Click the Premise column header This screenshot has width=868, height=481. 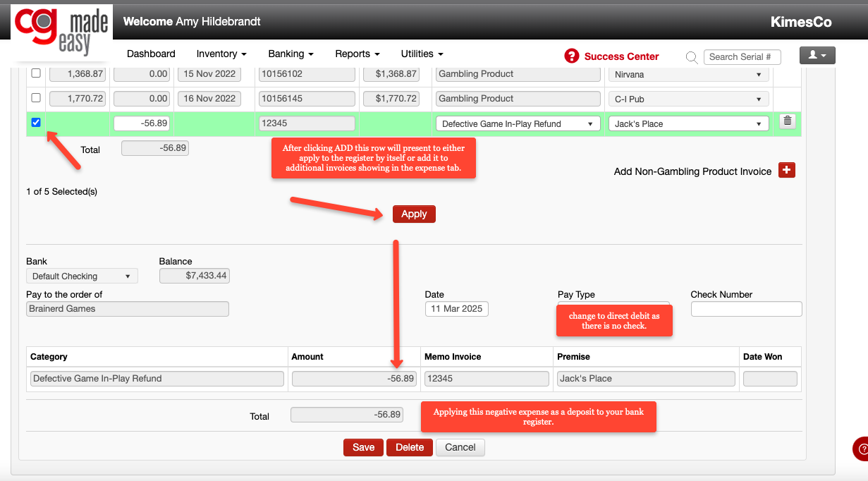click(573, 357)
